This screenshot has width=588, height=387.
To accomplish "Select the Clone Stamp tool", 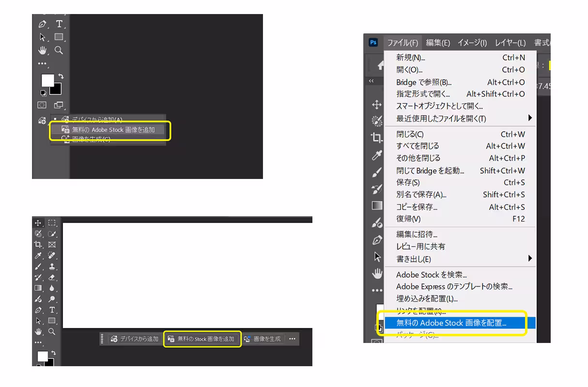I will [x=52, y=267].
